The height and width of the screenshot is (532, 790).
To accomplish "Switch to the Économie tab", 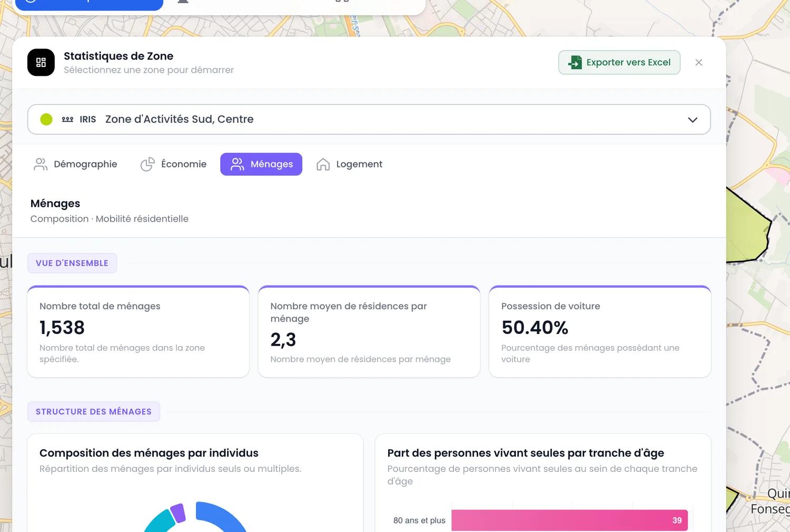I will coord(174,164).
